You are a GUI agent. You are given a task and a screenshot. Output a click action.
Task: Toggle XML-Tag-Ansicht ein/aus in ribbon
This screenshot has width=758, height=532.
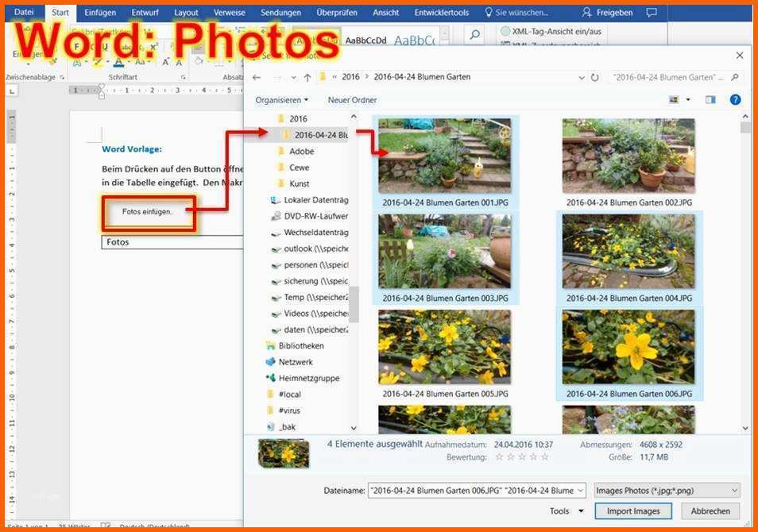[x=551, y=32]
